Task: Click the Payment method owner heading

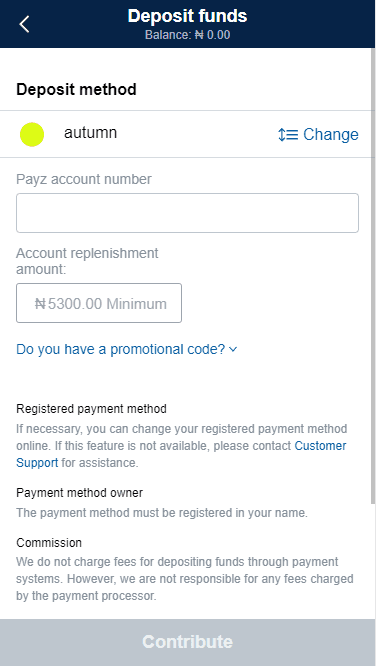Action: pos(79,493)
